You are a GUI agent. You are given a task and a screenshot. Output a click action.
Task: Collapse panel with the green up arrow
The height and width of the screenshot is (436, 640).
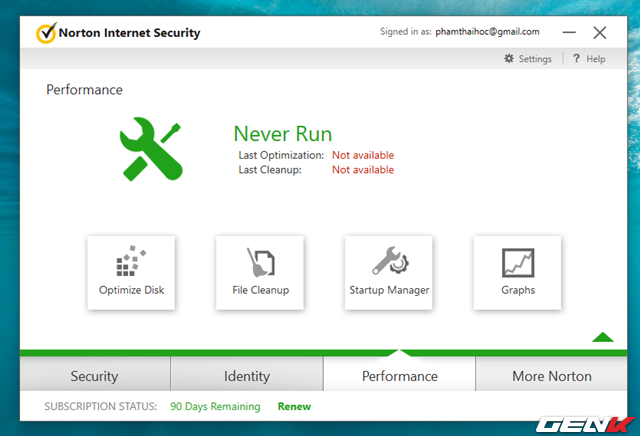603,337
